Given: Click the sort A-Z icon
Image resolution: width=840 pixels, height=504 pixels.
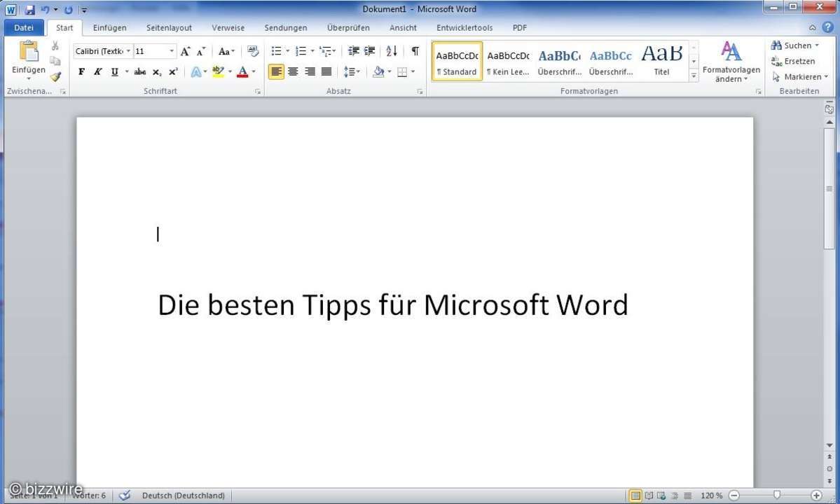Looking at the screenshot, I should pyautogui.click(x=392, y=51).
